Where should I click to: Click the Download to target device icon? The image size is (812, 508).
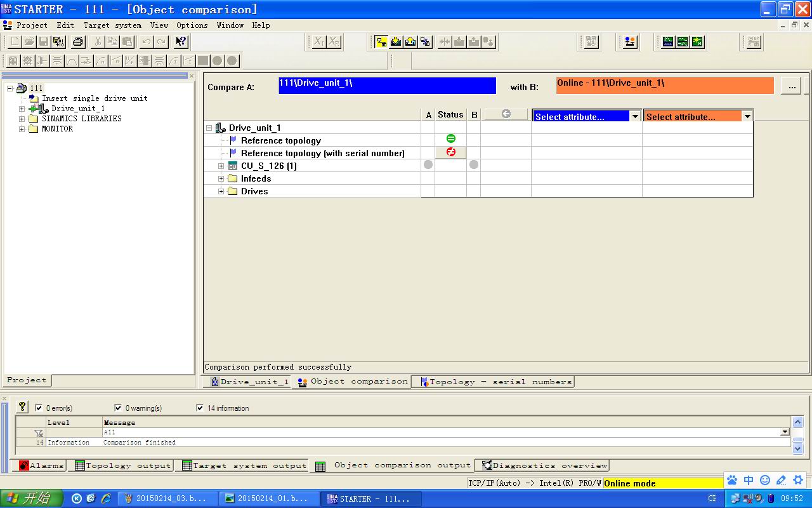click(396, 42)
